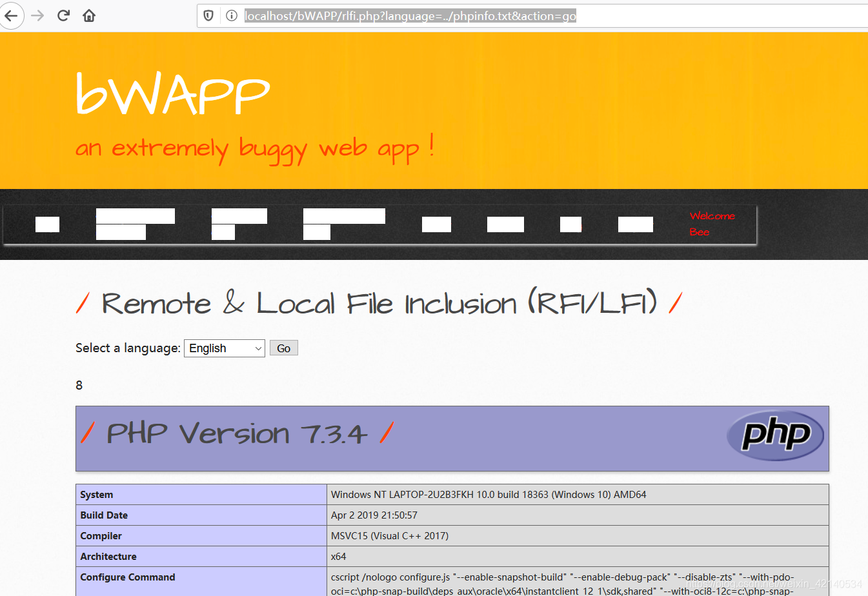868x596 pixels.
Task: Click the Welcome Bee text
Action: 712,224
